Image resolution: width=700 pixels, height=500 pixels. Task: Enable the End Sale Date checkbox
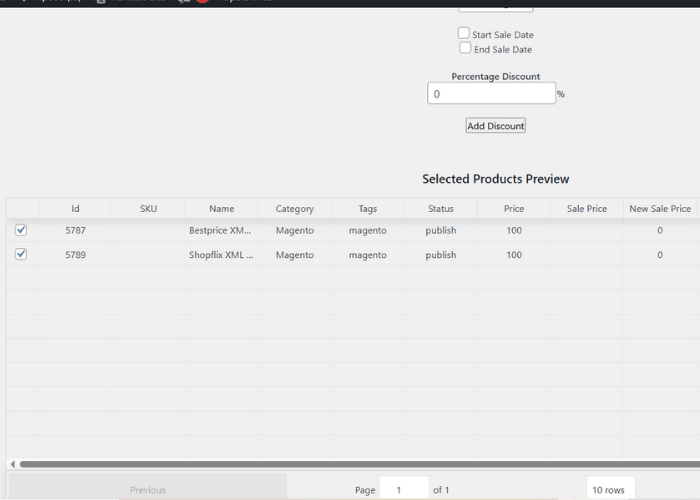pos(465,48)
